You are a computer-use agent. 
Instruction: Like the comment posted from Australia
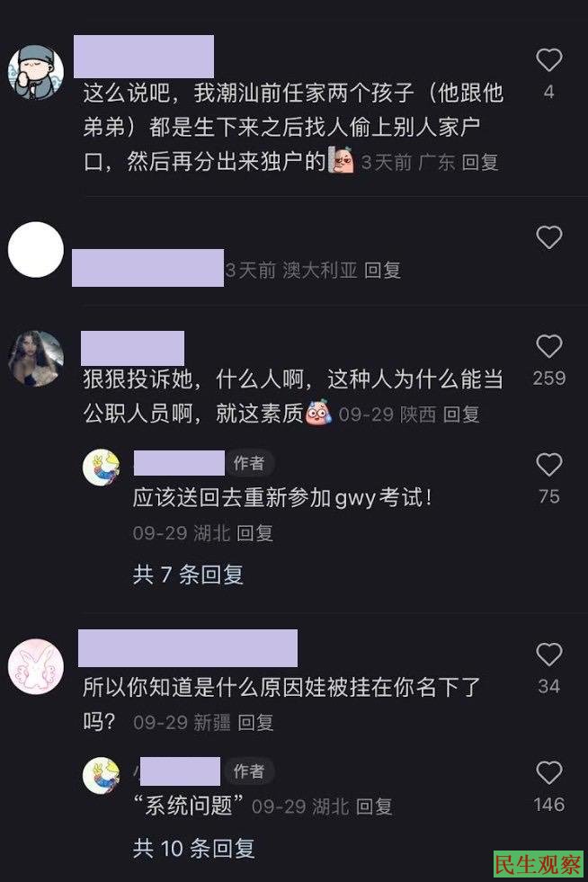point(548,237)
